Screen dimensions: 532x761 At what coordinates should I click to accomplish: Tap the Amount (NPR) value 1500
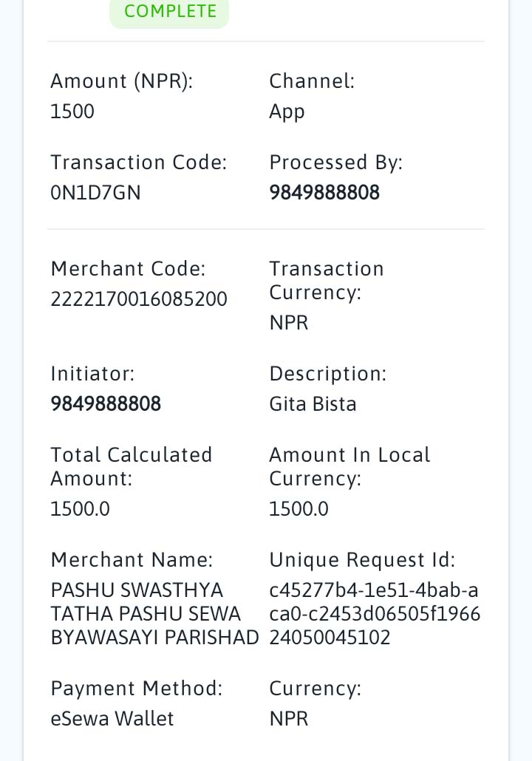click(x=72, y=111)
